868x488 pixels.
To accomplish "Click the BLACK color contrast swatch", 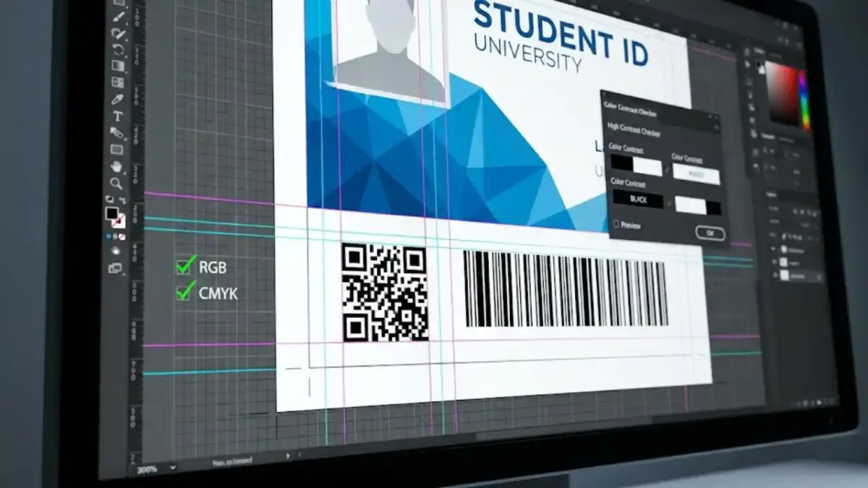I will coord(638,199).
